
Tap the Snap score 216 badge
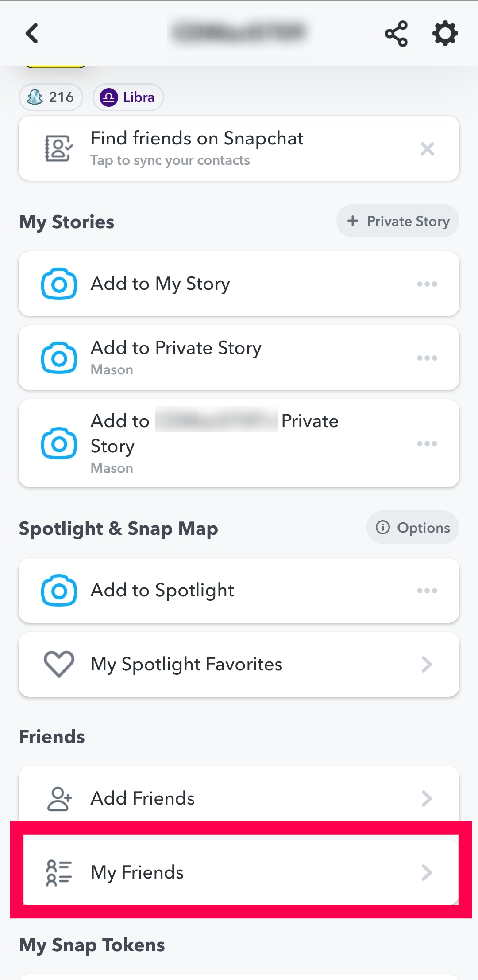pyautogui.click(x=51, y=97)
